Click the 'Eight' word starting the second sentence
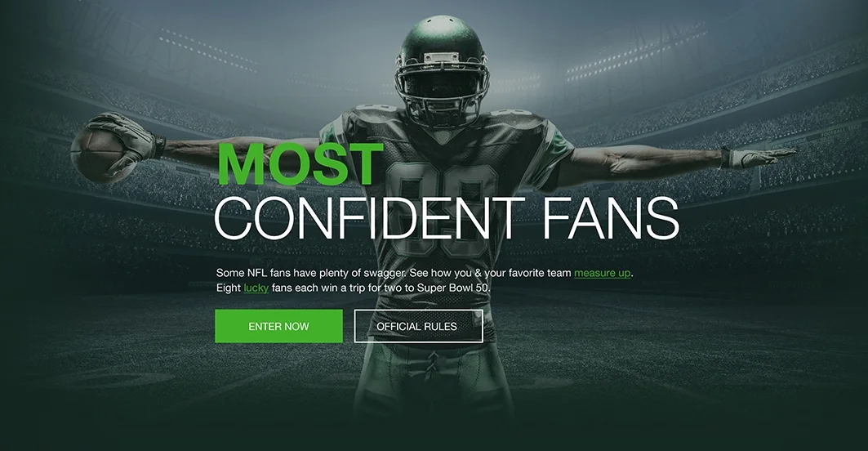This screenshot has width=868, height=451. click(x=229, y=288)
